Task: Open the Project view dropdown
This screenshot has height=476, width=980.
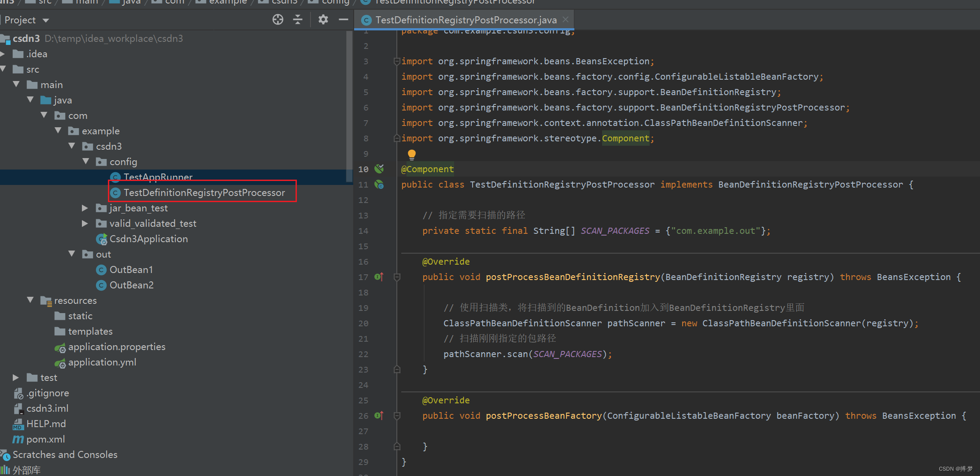Action: 46,20
